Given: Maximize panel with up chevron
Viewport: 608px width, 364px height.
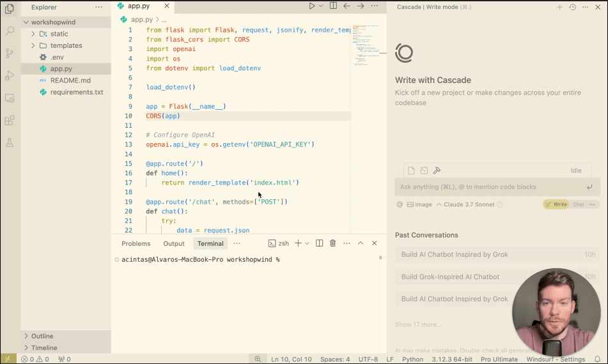Looking at the screenshot, I should coord(360,243).
